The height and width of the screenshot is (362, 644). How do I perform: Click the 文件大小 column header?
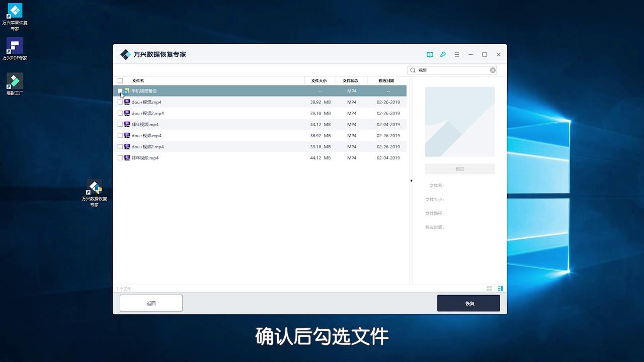coord(318,80)
